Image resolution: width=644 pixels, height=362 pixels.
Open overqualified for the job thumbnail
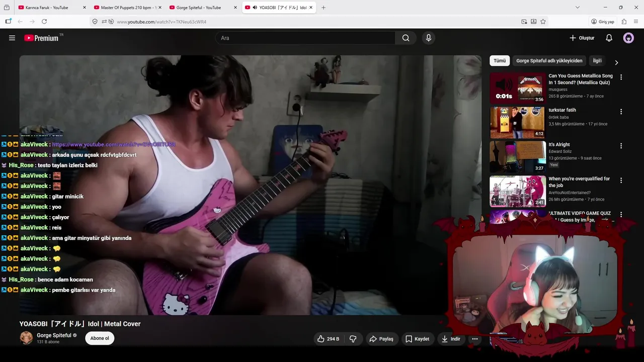[518, 191]
